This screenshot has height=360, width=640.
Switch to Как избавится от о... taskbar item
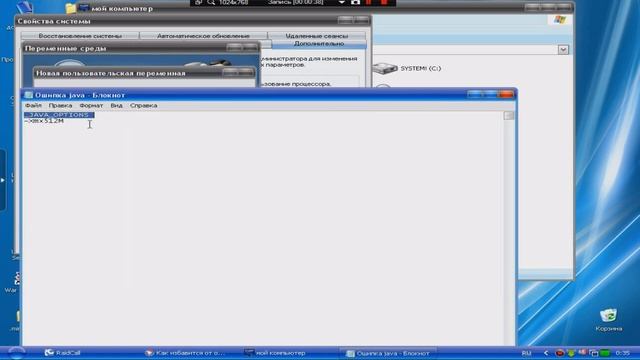tap(184, 353)
